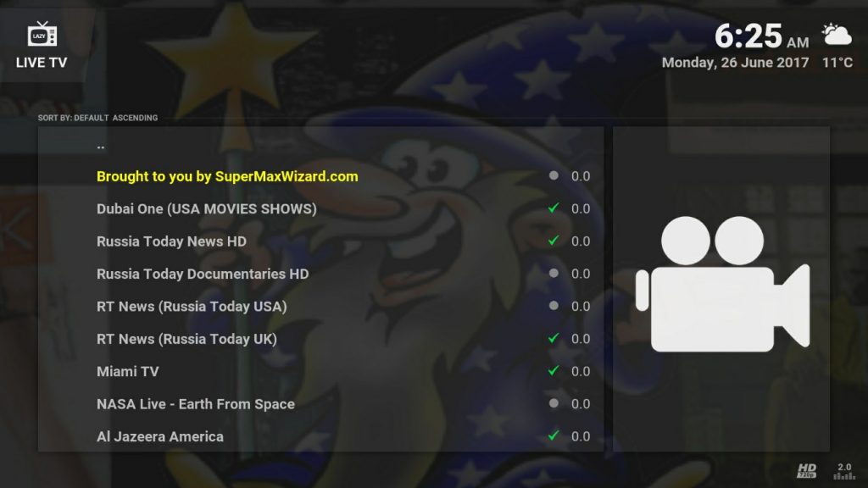This screenshot has width=868, height=488.
Task: Click the cloudy weather icon
Action: click(x=837, y=34)
